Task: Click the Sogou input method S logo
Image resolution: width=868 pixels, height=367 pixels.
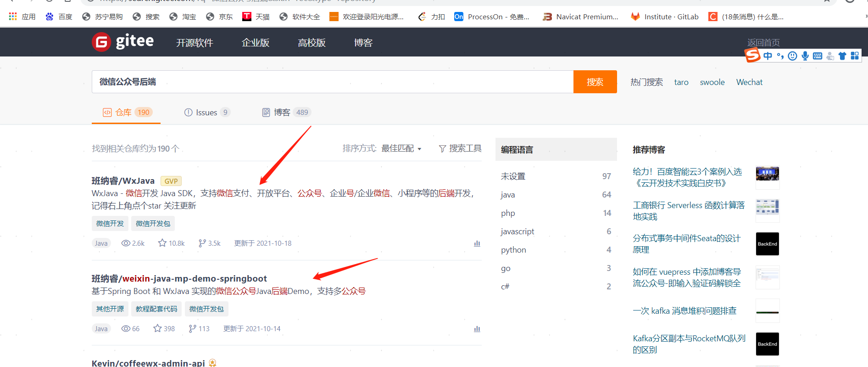Action: [x=752, y=56]
